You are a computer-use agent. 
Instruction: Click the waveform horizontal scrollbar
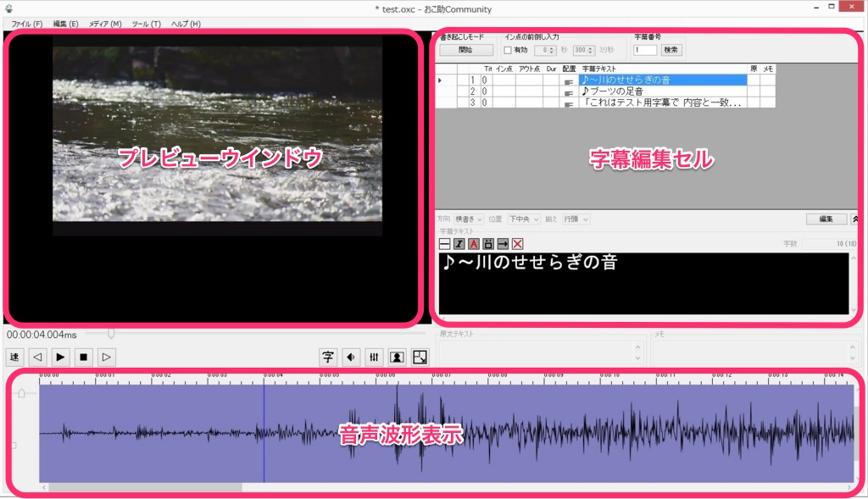click(145, 487)
